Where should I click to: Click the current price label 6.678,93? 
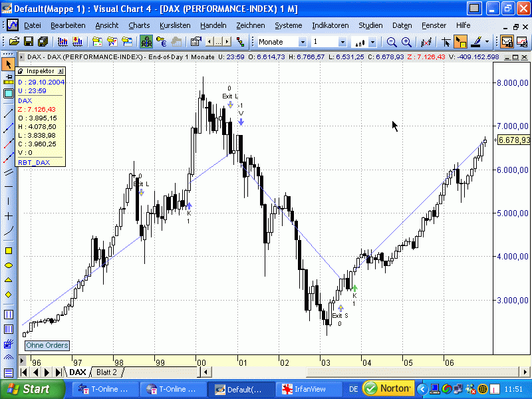[514, 140]
